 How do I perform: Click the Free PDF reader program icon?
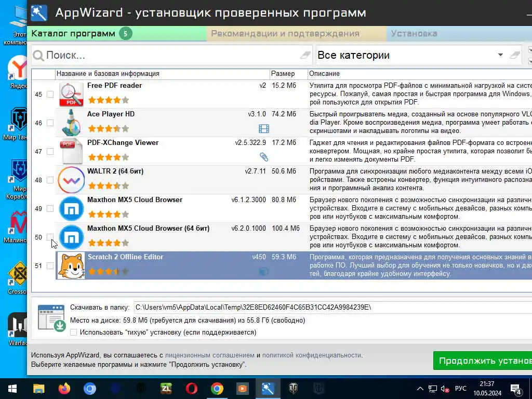click(x=71, y=95)
